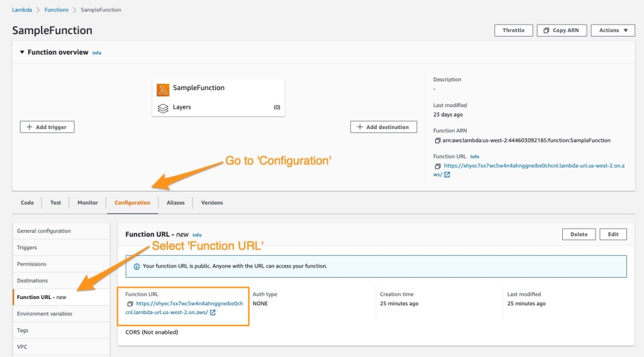Click the Lambda function orange icon
644x357 pixels.
(163, 89)
